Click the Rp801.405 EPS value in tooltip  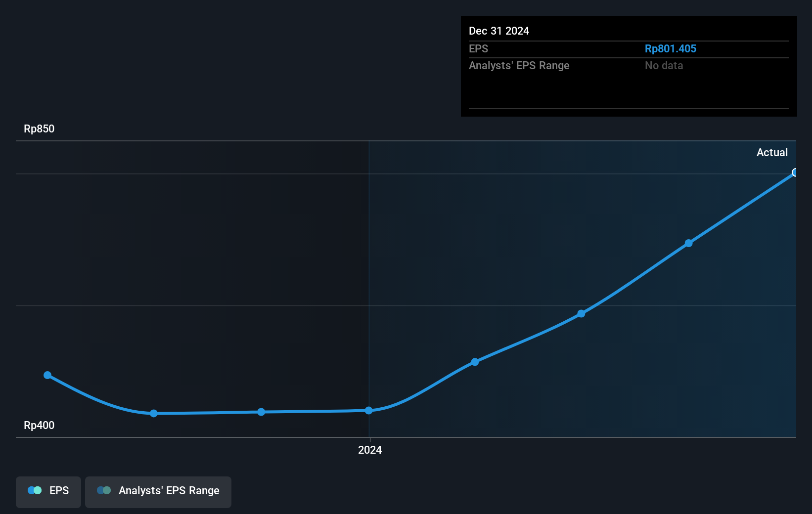(670, 48)
